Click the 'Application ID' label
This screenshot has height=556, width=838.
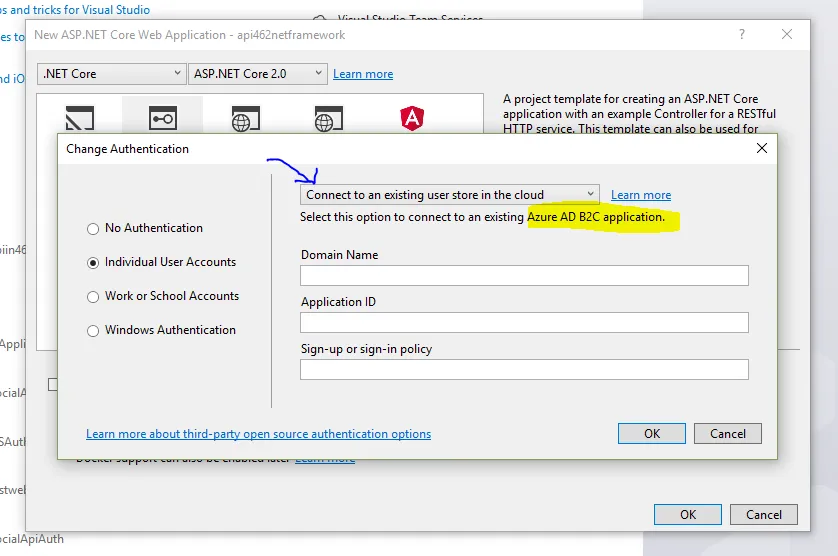338,302
